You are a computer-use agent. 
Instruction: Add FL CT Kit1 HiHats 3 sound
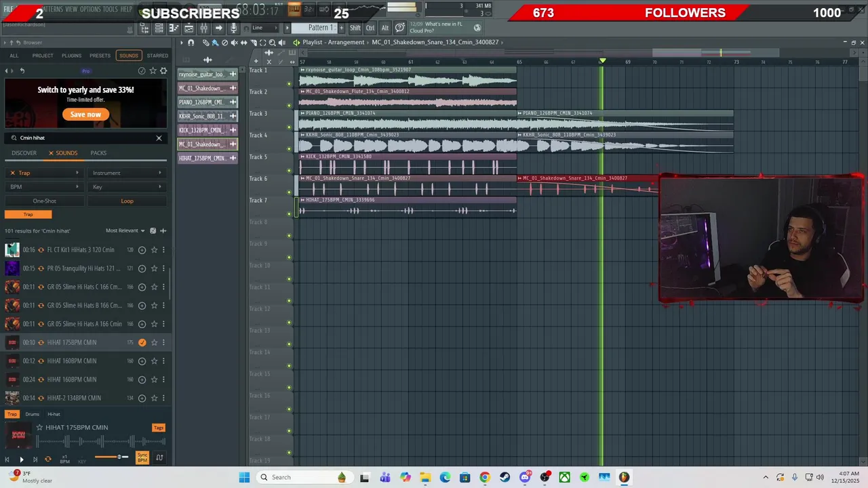click(142, 249)
